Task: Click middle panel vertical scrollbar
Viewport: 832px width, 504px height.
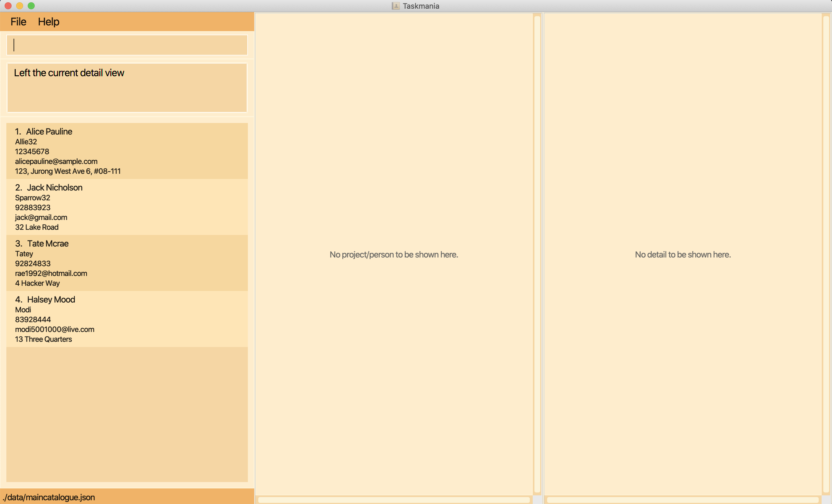Action: tap(537, 254)
